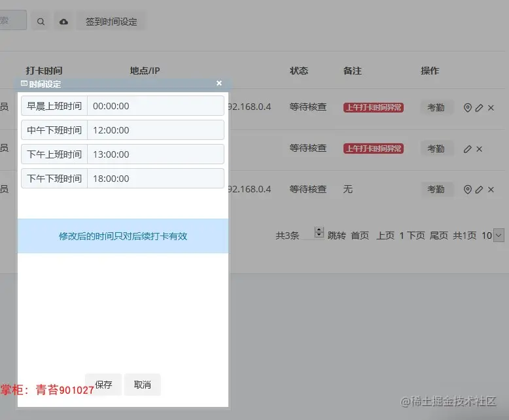
Task: Click the 操作 column header
Action: pyautogui.click(x=430, y=71)
